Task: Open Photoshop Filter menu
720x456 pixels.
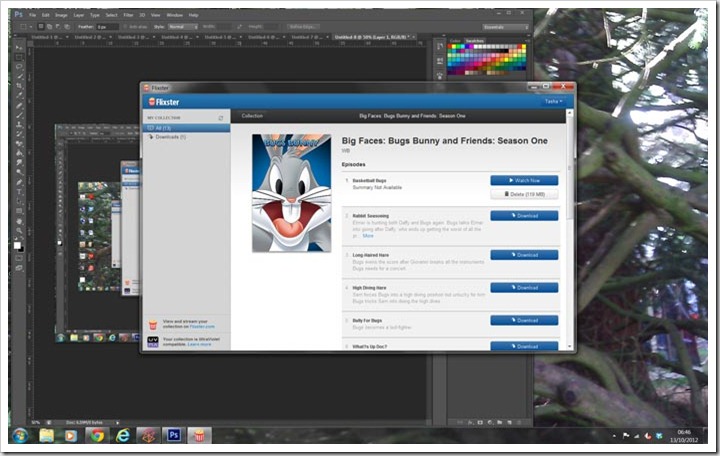Action: tap(128, 15)
